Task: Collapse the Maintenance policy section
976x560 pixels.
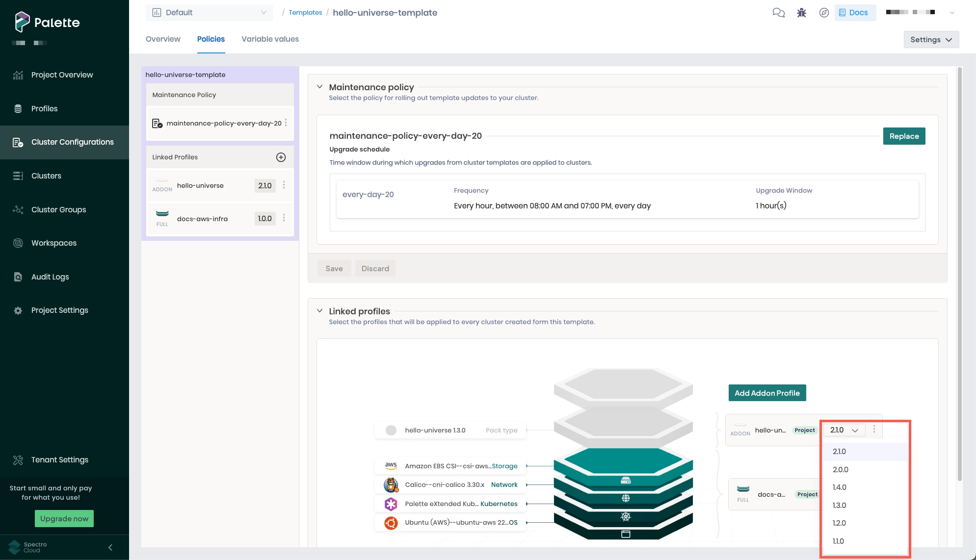Action: pyautogui.click(x=319, y=87)
